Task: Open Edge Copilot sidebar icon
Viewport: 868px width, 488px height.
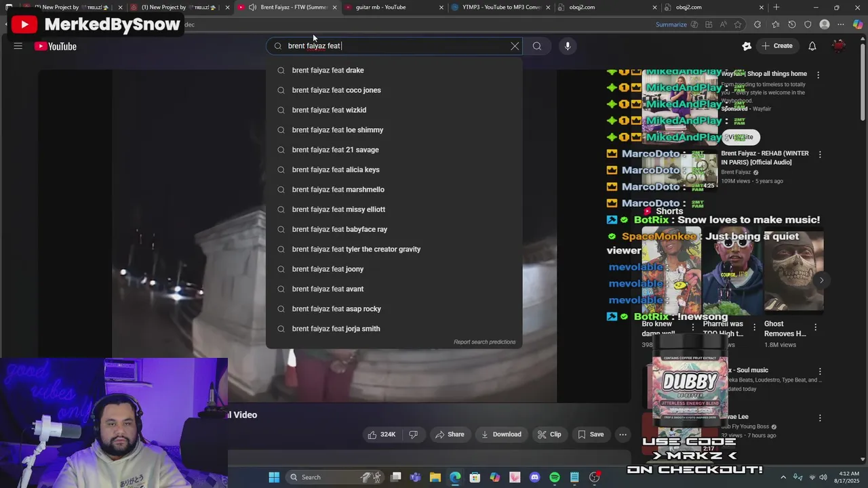Action: [x=858, y=24]
